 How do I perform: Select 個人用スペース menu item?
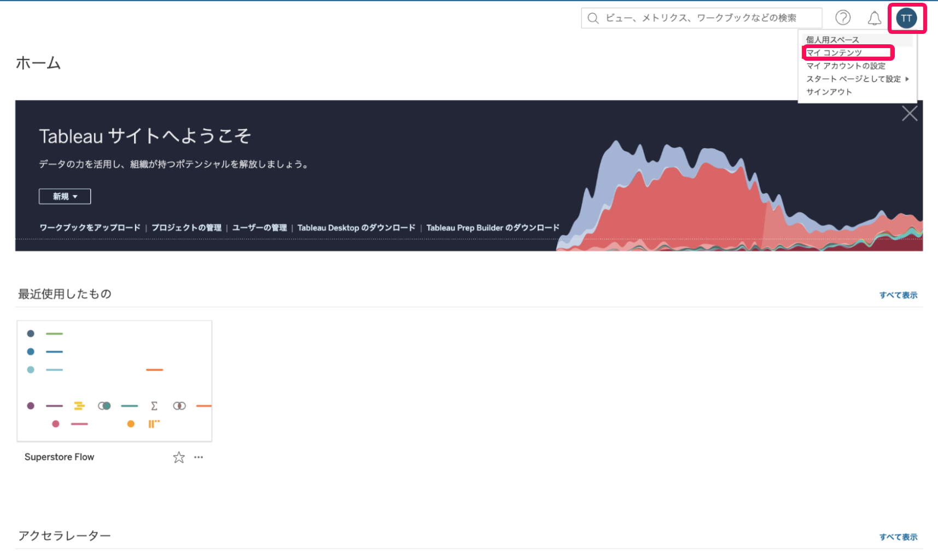coord(857,40)
